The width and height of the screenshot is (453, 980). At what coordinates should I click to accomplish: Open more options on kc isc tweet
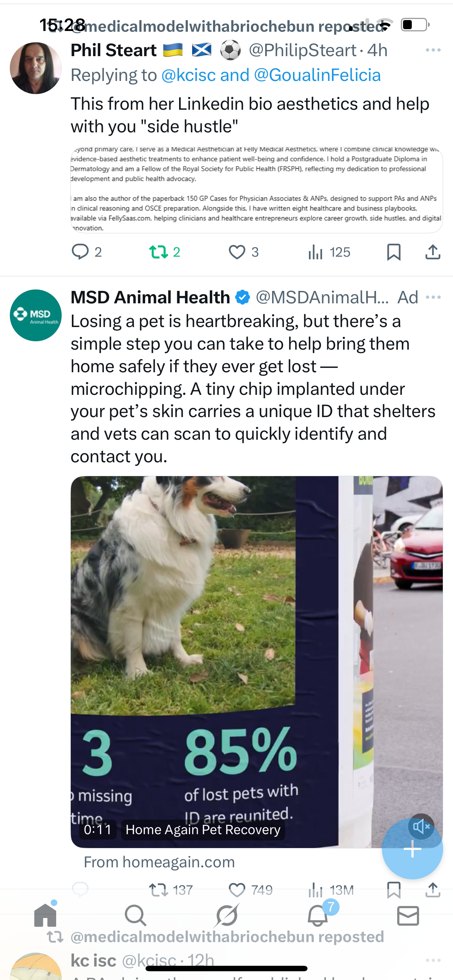433,960
